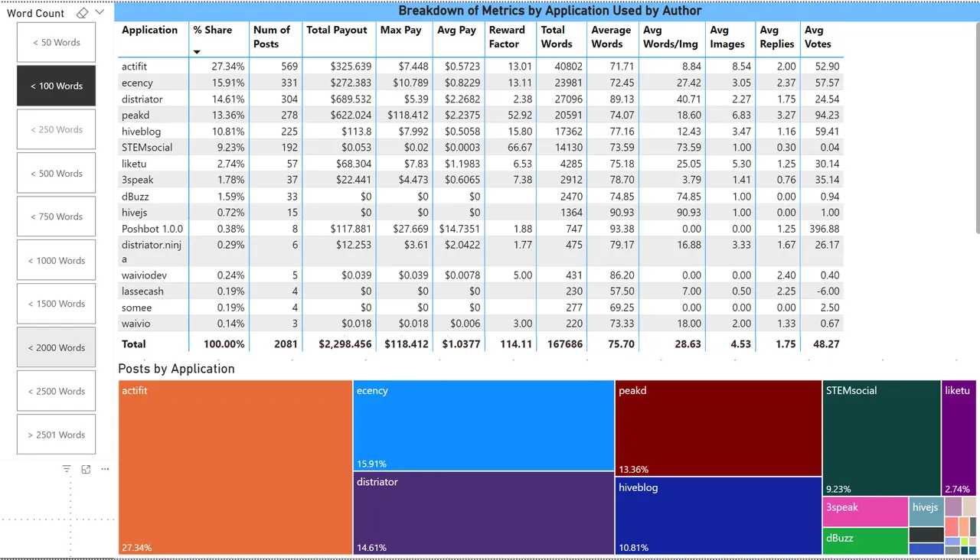The width and height of the screenshot is (980, 560).
Task: Clear the Word Count slicer selections with eraser
Action: click(x=83, y=13)
